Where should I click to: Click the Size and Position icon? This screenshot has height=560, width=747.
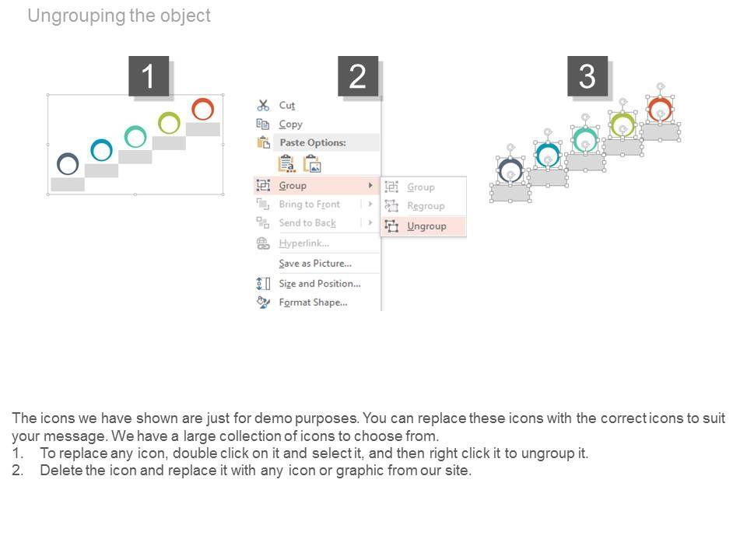263,283
